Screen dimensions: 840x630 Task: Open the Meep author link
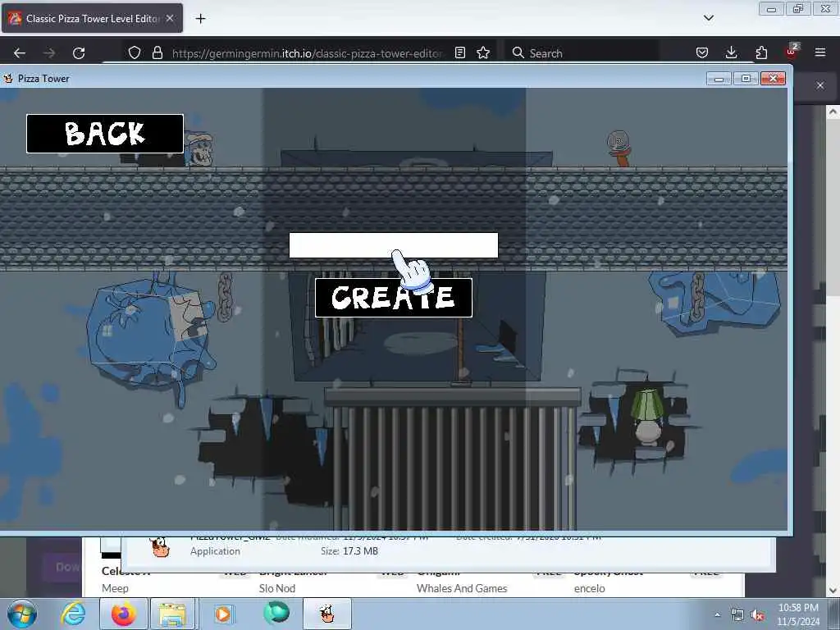[115, 588]
